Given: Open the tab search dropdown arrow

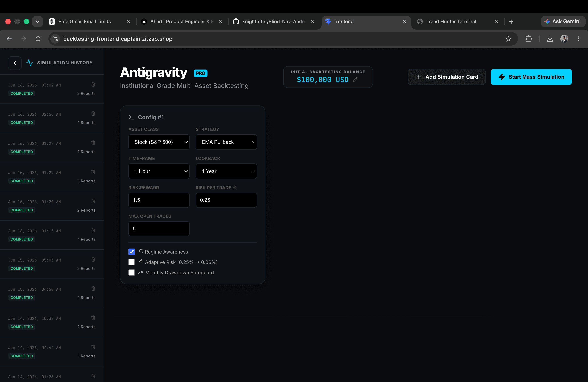Looking at the screenshot, I should coord(38,22).
